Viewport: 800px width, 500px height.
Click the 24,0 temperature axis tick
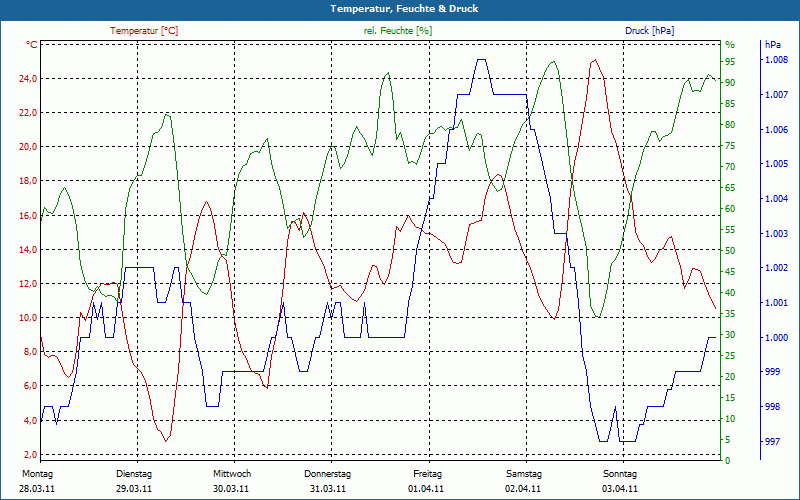28,79
